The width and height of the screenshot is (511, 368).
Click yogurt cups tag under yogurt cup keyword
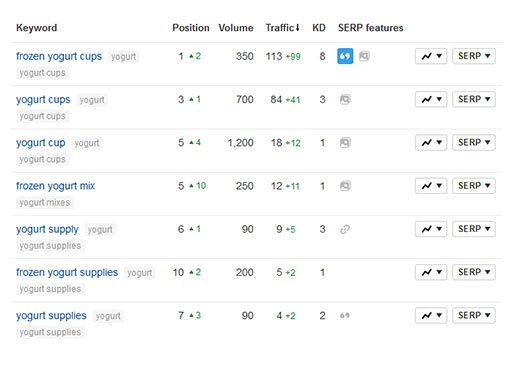42,159
